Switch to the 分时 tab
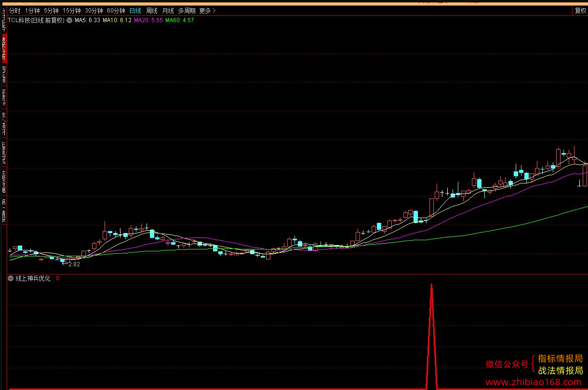Screen dimensions: 588x390 click(15, 11)
